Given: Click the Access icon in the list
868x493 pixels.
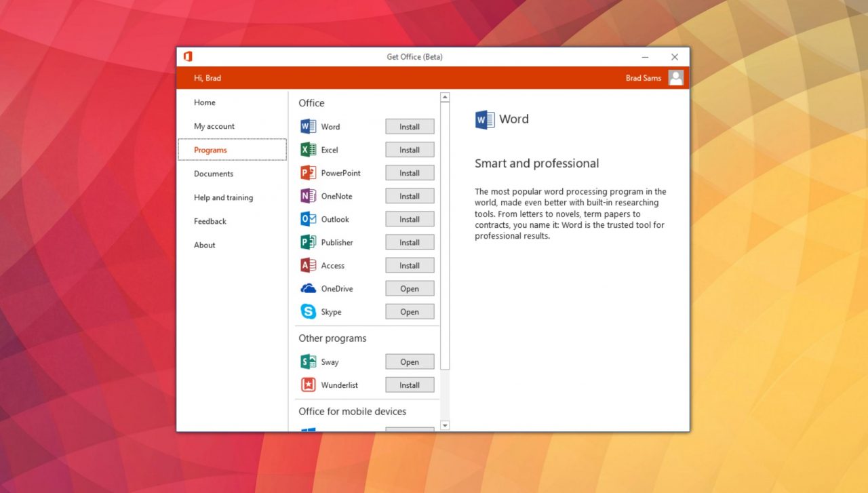Looking at the screenshot, I should [309, 265].
